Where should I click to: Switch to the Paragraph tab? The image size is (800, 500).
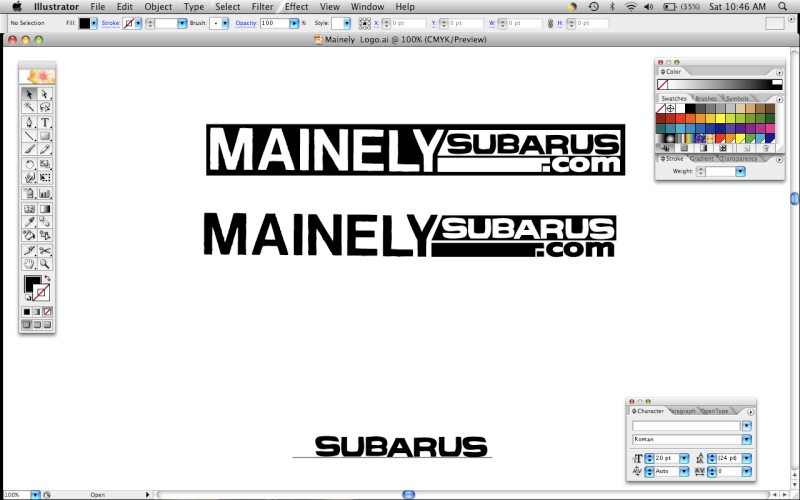coord(682,411)
